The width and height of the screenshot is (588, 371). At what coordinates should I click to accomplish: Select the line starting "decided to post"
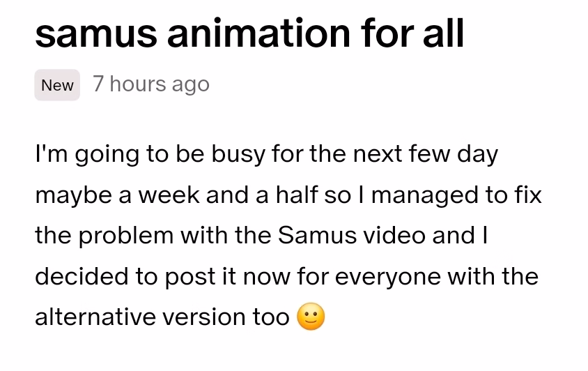click(286, 276)
